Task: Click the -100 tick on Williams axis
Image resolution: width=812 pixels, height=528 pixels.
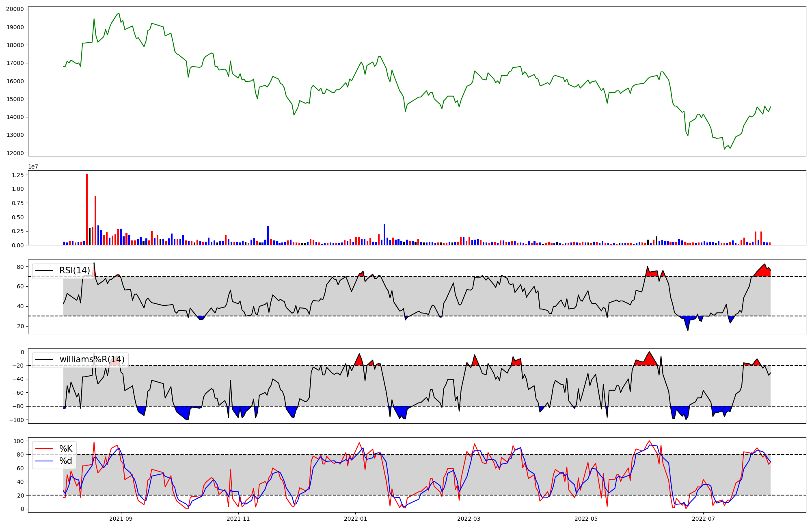Action: pos(16,420)
